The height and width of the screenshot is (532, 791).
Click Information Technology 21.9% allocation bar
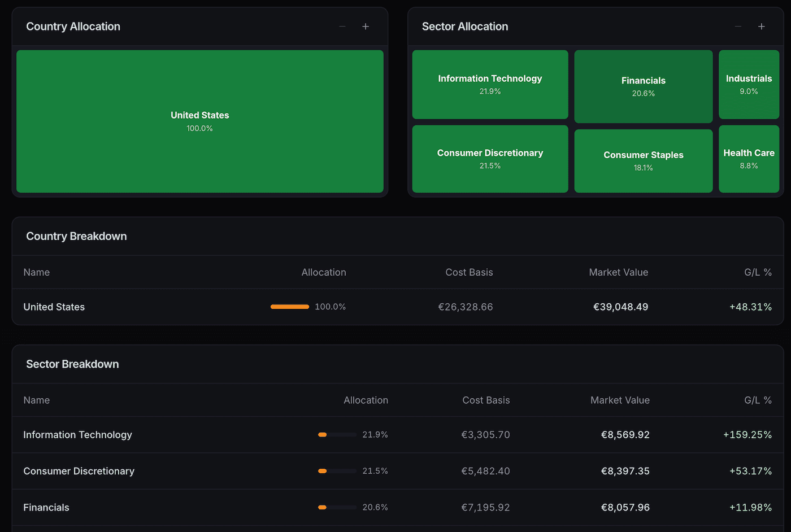coord(337,435)
